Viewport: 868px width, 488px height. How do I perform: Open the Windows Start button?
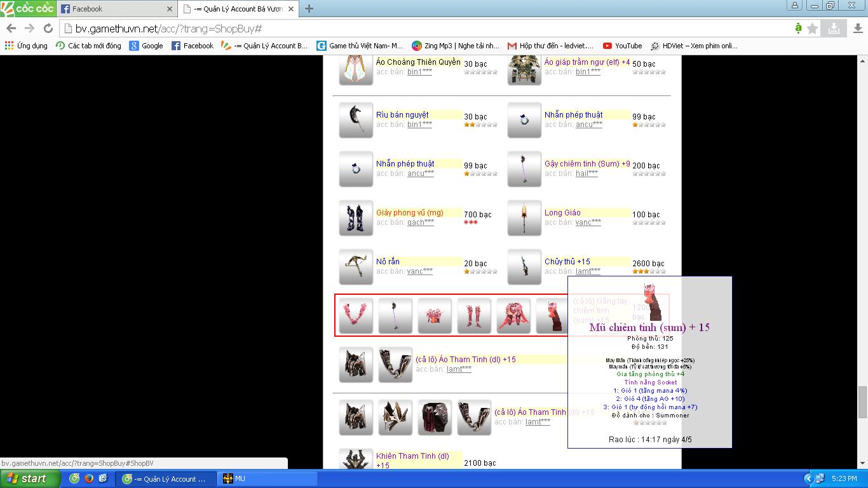tap(30, 478)
